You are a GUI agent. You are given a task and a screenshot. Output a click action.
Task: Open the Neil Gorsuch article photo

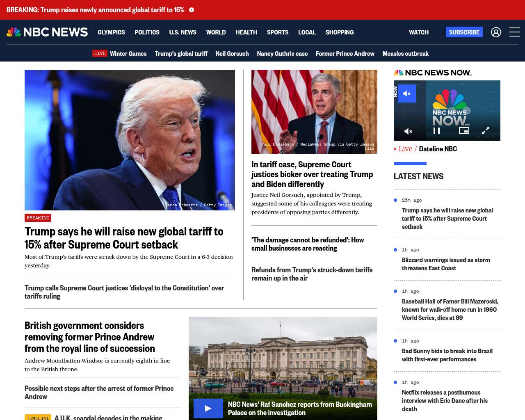[x=314, y=112]
